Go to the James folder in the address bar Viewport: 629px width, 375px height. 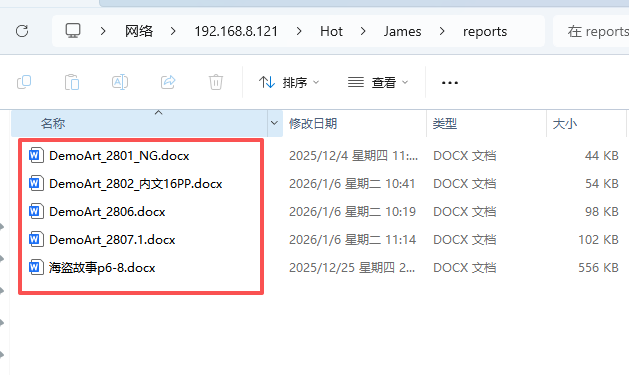[x=402, y=31]
